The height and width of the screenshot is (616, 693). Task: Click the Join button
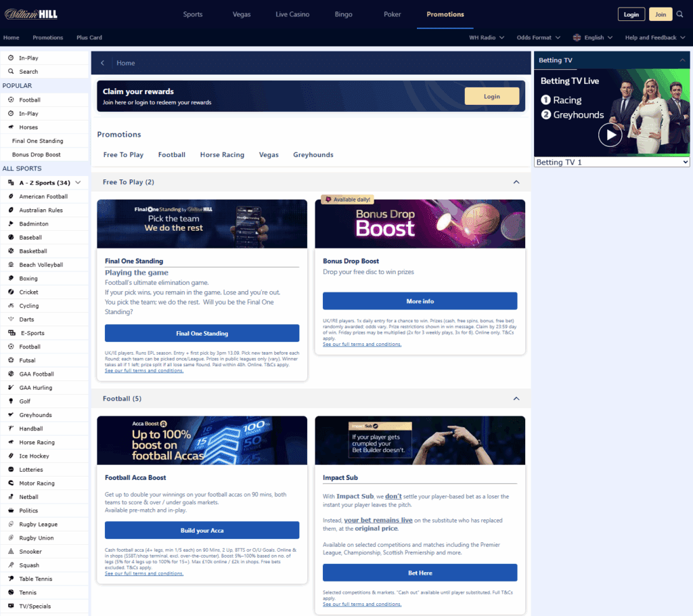click(661, 14)
